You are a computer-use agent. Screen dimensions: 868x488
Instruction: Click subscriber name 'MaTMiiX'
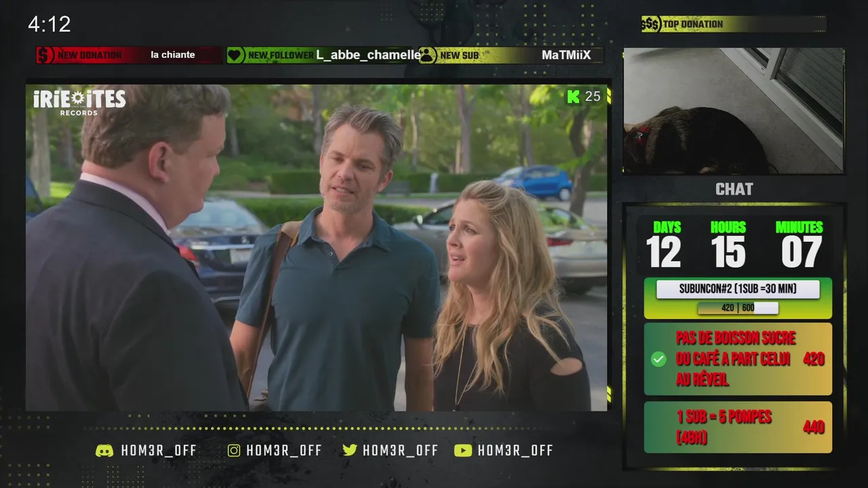coord(567,55)
